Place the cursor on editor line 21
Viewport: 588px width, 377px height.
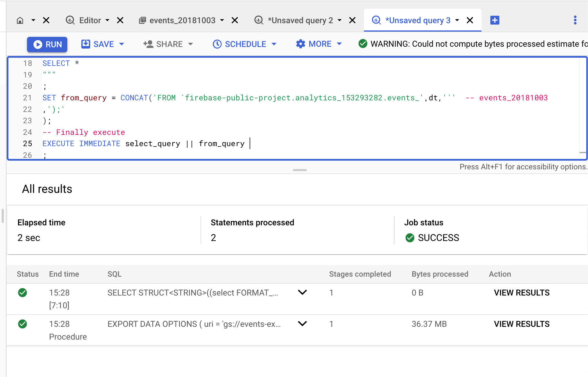[290, 98]
